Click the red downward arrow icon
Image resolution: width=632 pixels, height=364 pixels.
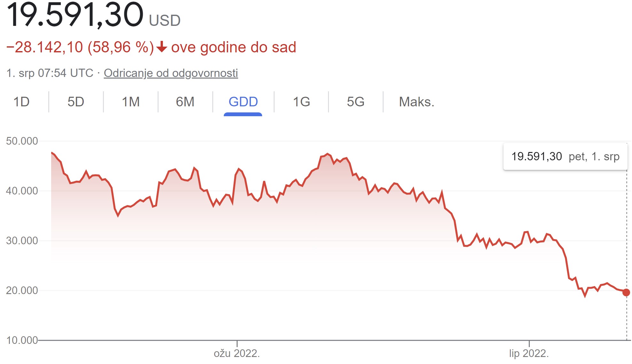click(162, 47)
